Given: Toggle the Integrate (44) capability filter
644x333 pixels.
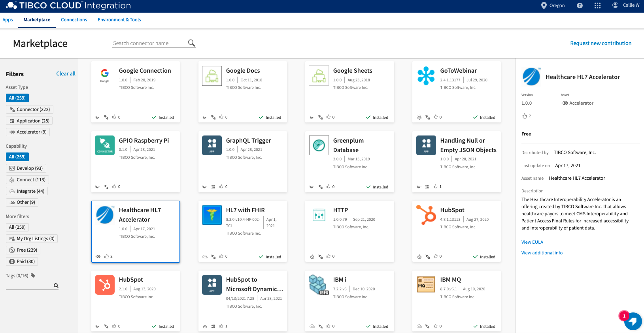Looking at the screenshot, I should click(x=27, y=191).
